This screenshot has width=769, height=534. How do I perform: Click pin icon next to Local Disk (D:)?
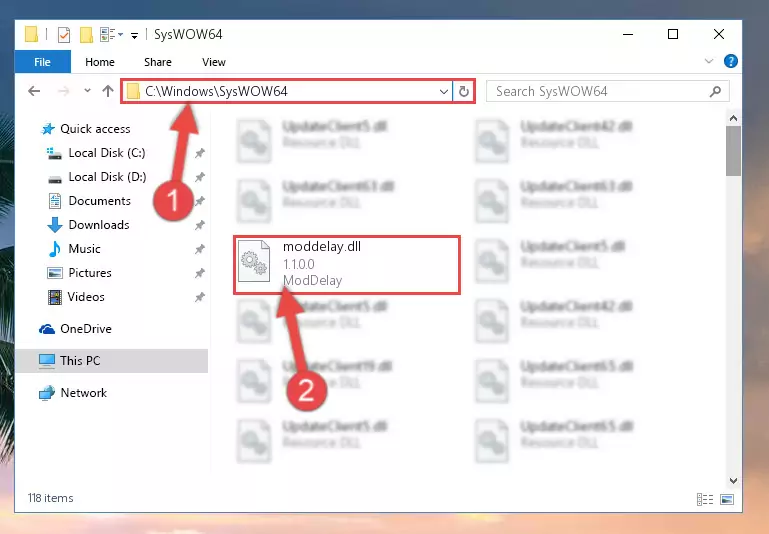point(199,177)
